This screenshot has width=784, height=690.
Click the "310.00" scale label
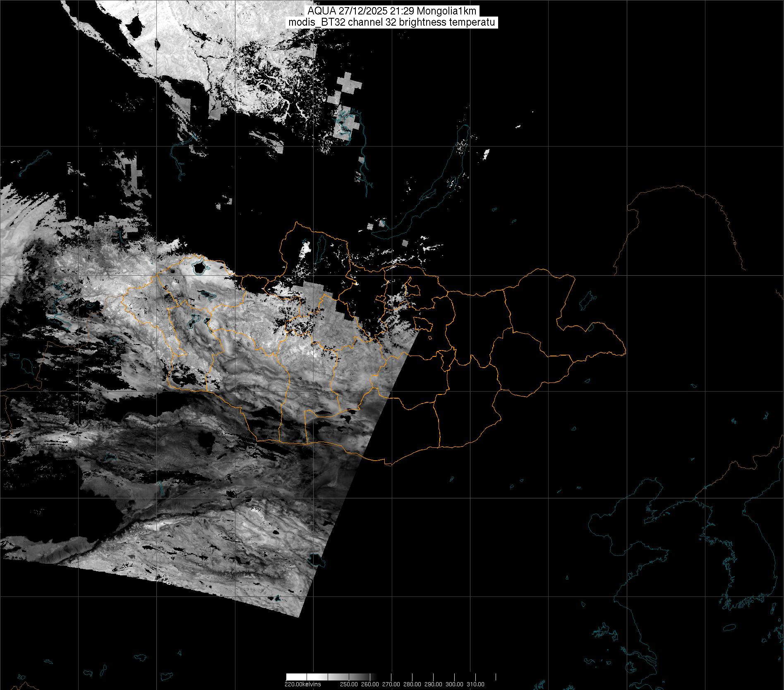476,684
